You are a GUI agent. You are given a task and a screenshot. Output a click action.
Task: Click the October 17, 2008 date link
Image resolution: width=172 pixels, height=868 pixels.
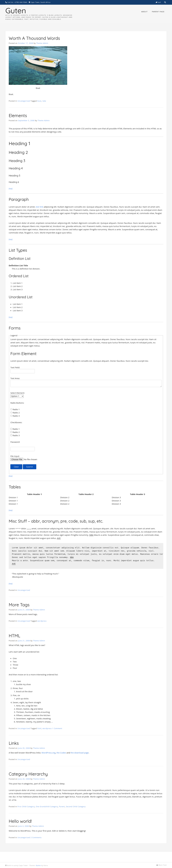(x=26, y=43)
